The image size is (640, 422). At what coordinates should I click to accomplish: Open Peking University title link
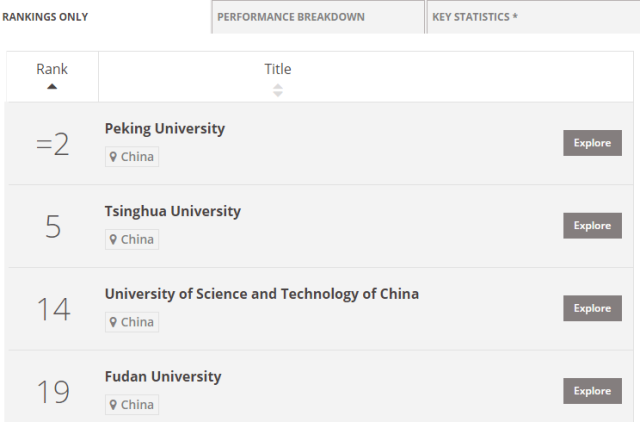pyautogui.click(x=165, y=129)
